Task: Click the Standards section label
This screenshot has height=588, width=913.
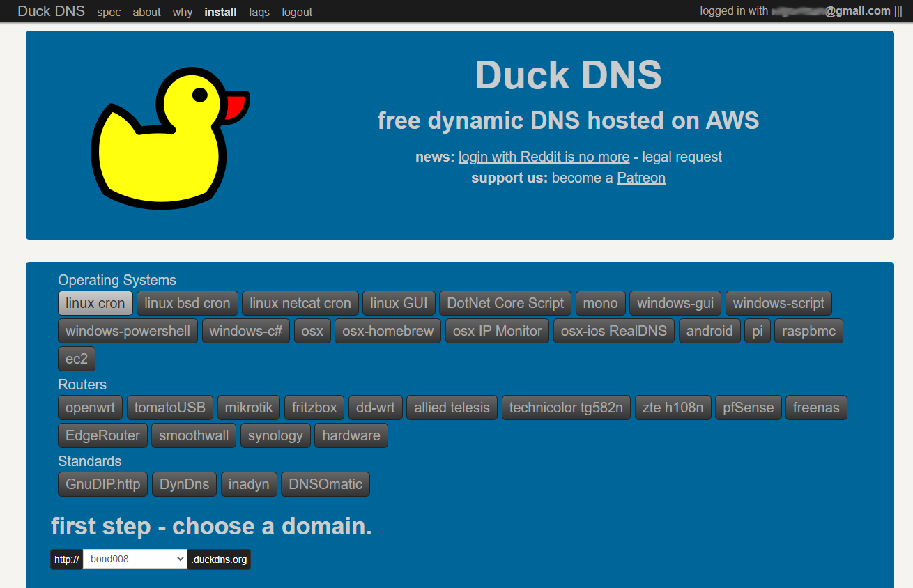Action: point(89,461)
